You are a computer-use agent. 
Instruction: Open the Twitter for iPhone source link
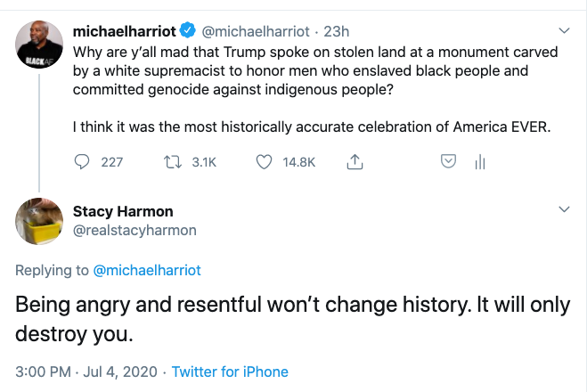[230, 371]
